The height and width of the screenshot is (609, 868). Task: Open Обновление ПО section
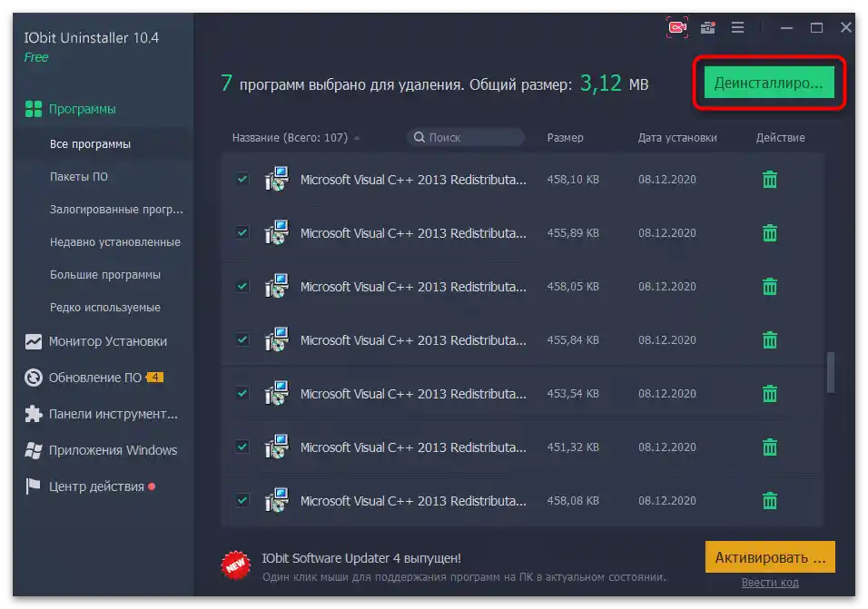click(95, 378)
